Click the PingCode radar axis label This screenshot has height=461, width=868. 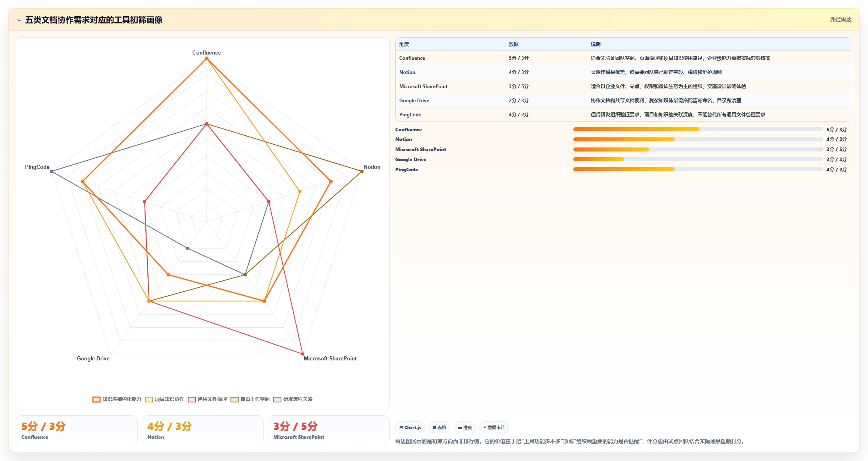37,167
